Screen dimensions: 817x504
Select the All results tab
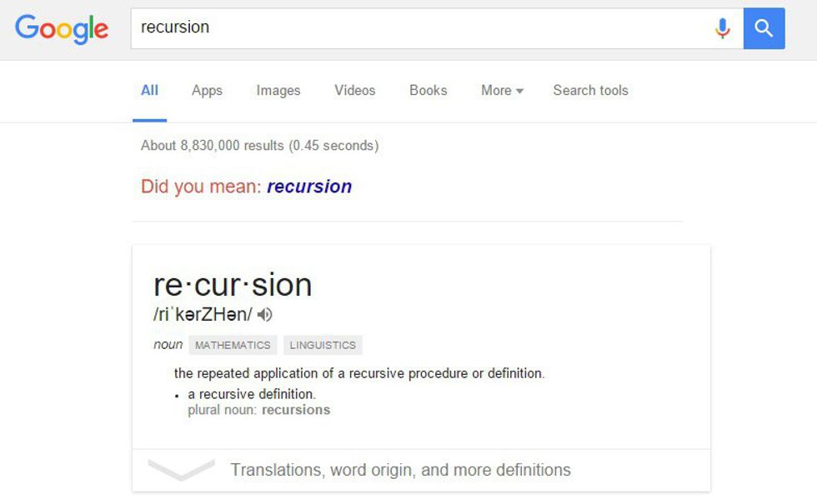(x=149, y=91)
